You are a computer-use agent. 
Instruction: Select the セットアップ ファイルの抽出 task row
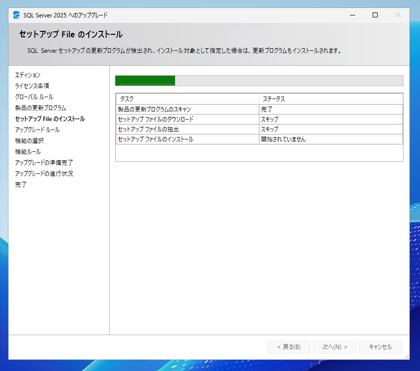[x=259, y=129]
